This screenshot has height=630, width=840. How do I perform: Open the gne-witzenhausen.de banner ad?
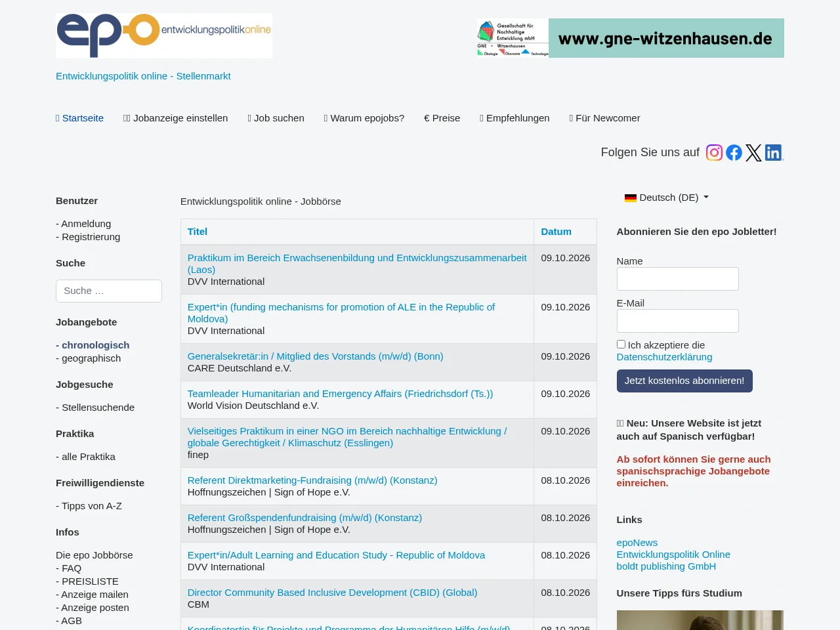click(630, 38)
